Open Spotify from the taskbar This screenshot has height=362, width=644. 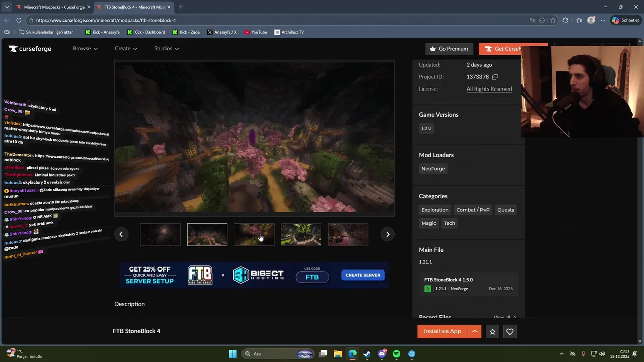pos(396,354)
